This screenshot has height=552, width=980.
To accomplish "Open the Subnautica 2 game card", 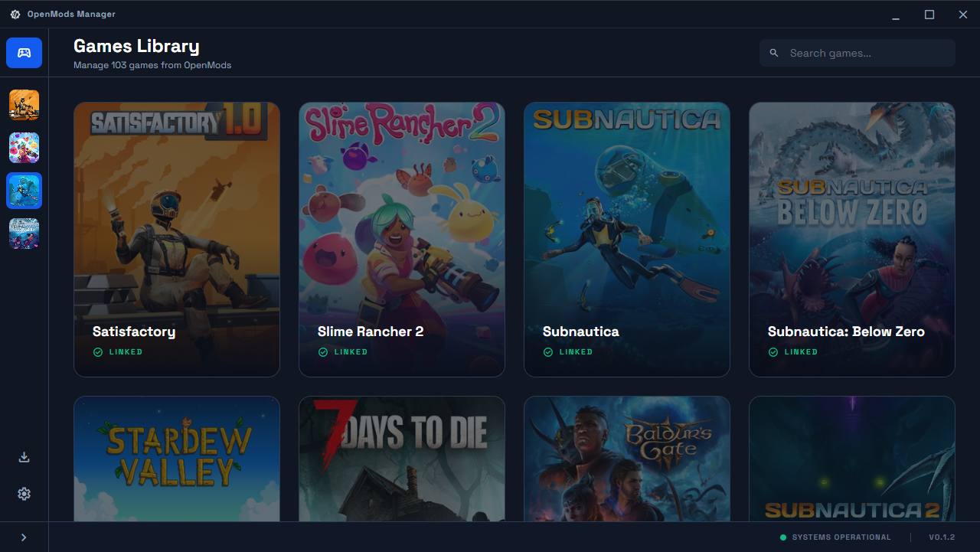I will coord(852,459).
